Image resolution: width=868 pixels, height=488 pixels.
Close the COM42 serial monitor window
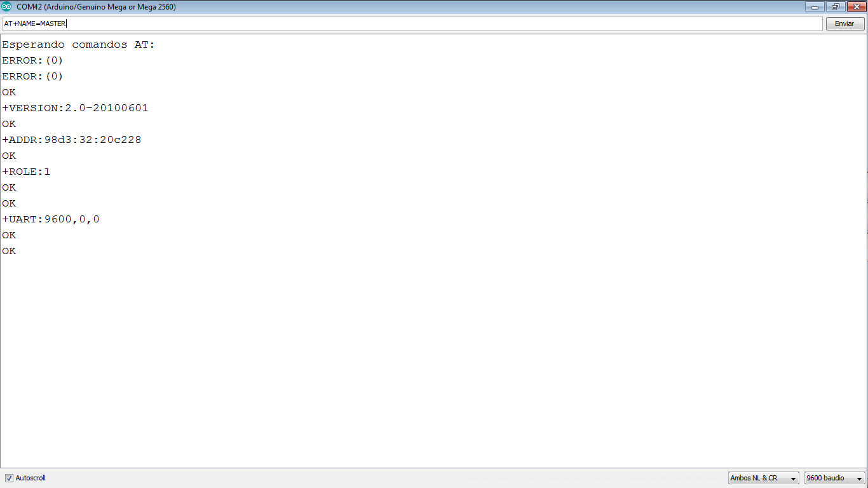click(855, 7)
